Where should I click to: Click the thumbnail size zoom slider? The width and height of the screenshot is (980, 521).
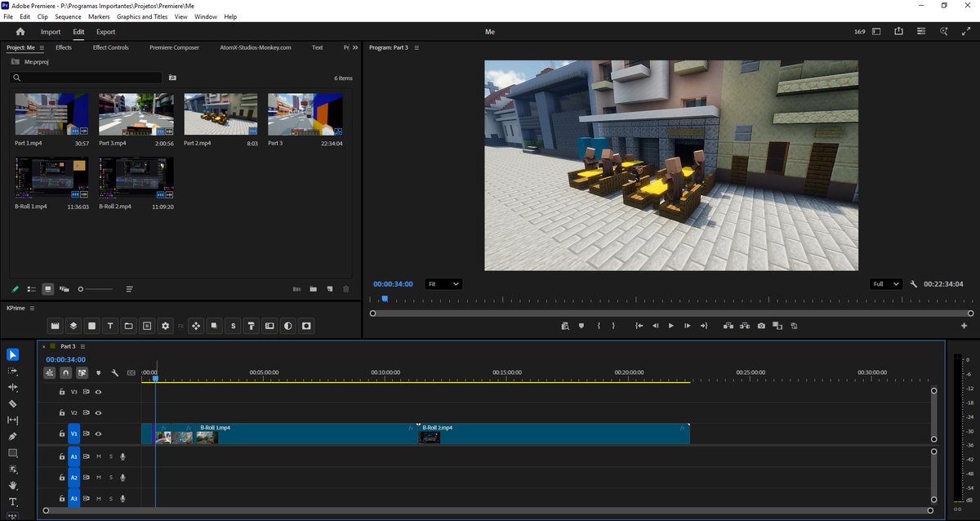80,289
